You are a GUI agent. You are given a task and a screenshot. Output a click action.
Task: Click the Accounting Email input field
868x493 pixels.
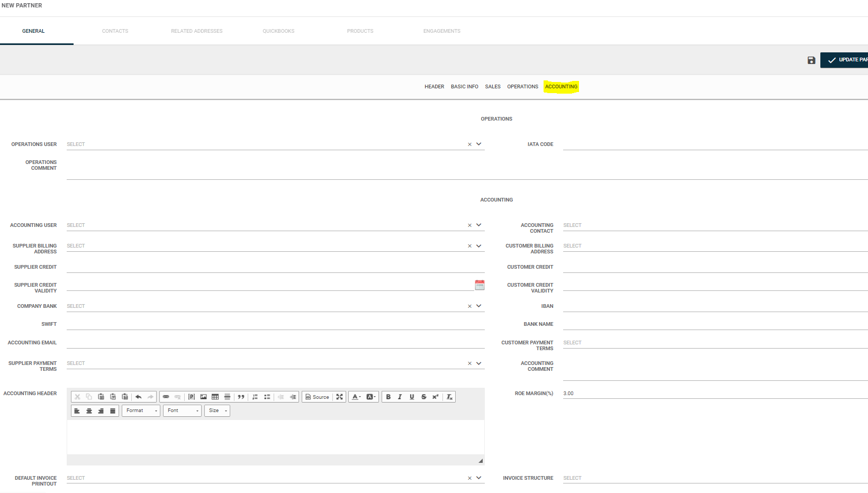coord(276,342)
